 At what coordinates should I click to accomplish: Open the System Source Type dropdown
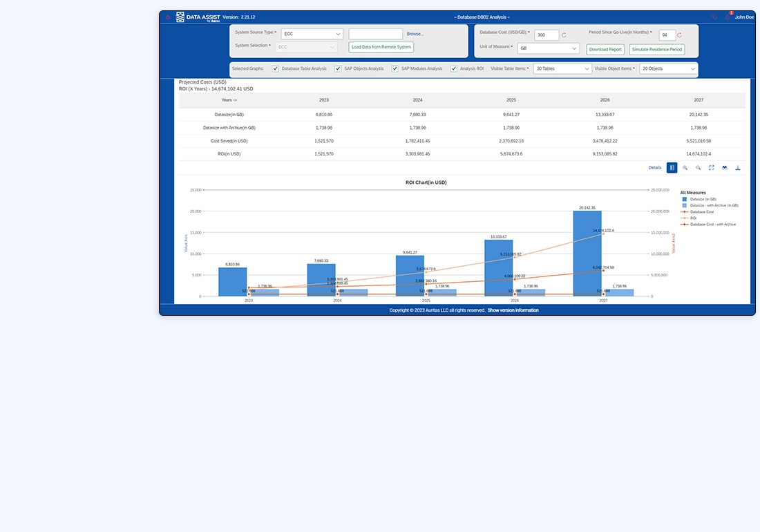click(x=312, y=34)
